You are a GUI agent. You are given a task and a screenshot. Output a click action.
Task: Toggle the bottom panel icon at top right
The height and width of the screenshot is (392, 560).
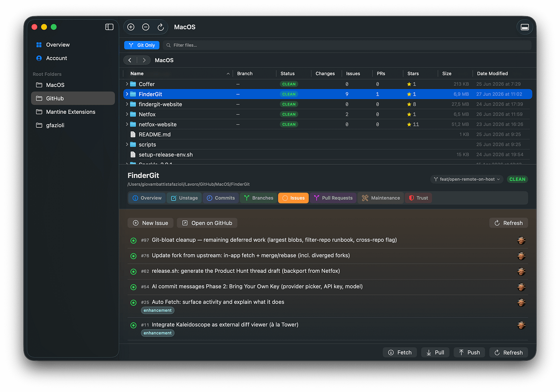525,27
